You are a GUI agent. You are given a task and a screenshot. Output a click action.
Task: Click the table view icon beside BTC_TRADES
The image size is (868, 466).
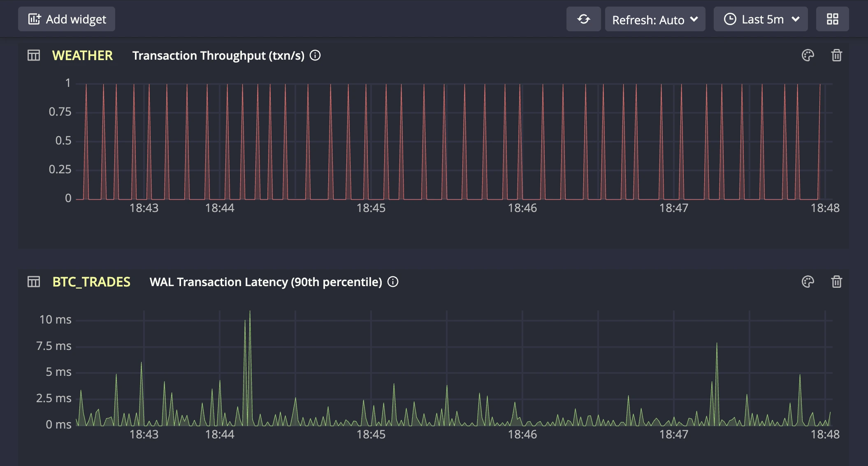pyautogui.click(x=33, y=282)
